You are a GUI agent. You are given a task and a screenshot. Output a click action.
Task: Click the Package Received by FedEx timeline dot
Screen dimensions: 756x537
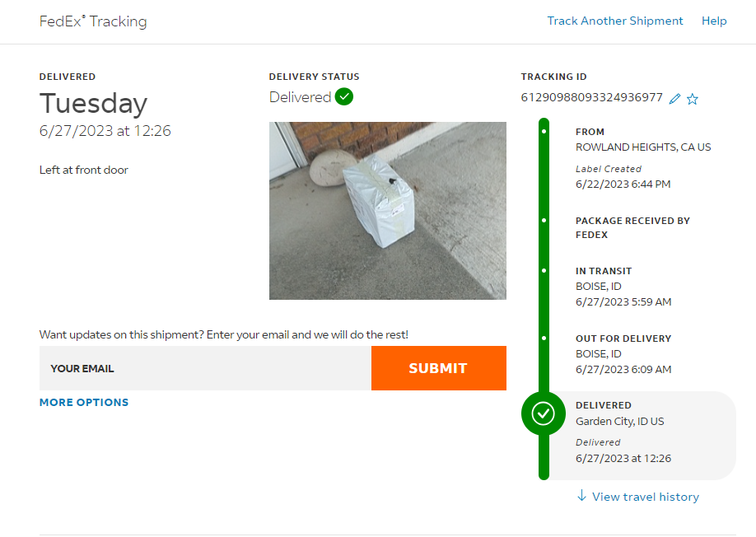[x=544, y=221]
